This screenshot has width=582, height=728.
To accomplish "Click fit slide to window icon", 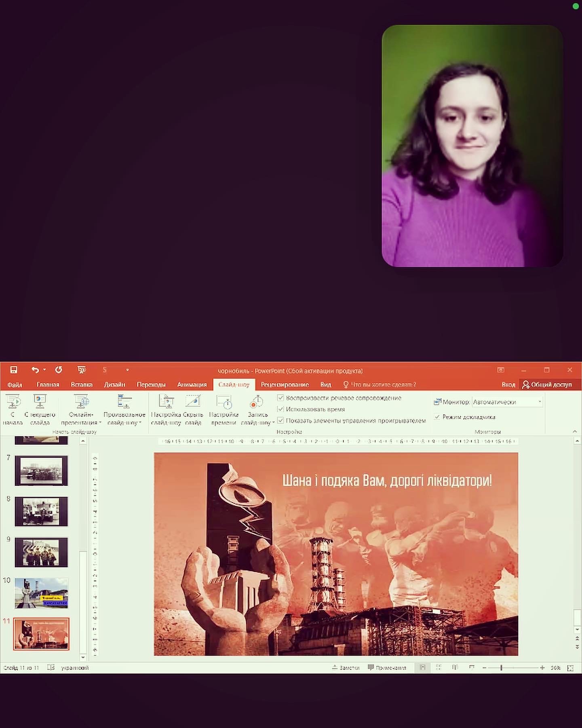I will point(570,668).
